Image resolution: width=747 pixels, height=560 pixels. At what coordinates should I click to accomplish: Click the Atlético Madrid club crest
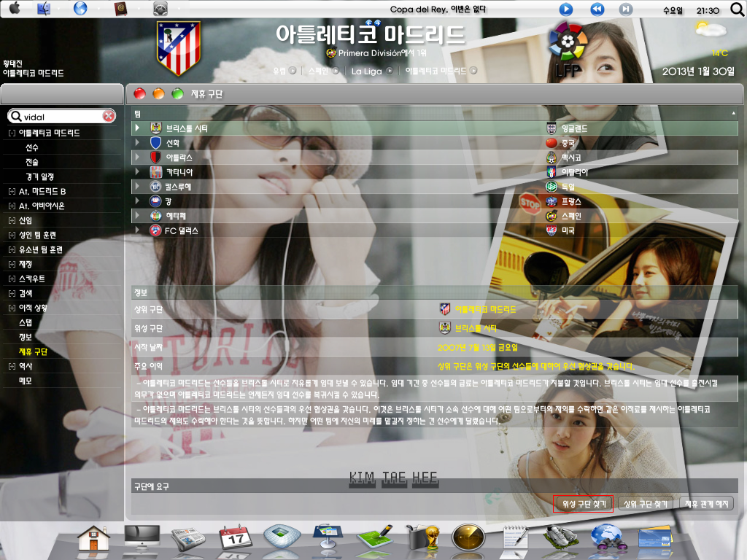tap(178, 47)
